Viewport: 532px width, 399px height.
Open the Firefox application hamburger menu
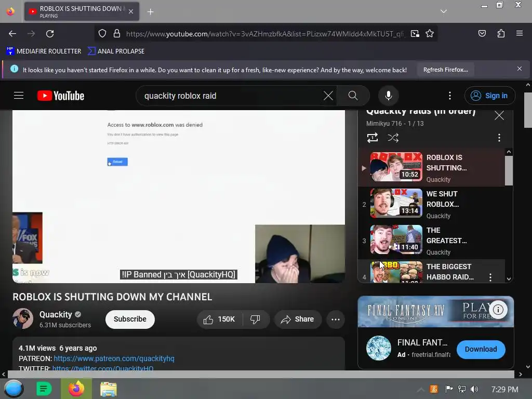click(x=520, y=33)
